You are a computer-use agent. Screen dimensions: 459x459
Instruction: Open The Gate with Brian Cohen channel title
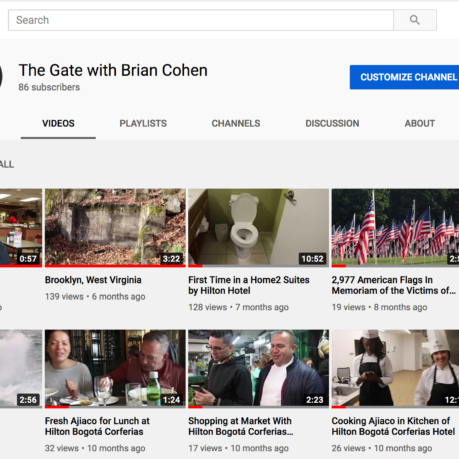(113, 70)
